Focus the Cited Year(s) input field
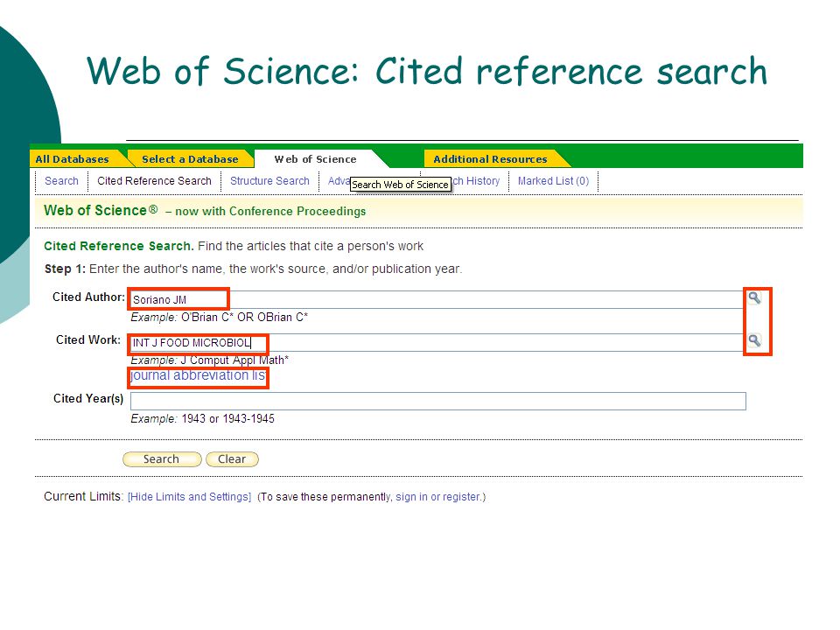 [x=437, y=402]
